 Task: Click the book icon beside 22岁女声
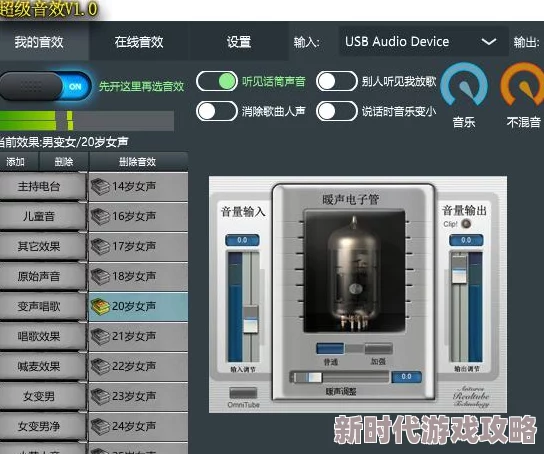[x=100, y=366]
